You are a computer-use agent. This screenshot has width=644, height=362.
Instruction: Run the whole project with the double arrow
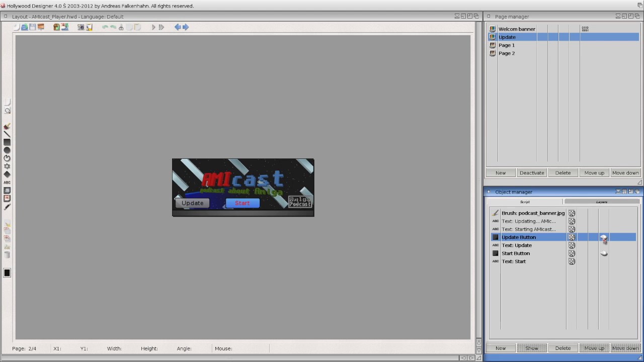(x=162, y=27)
